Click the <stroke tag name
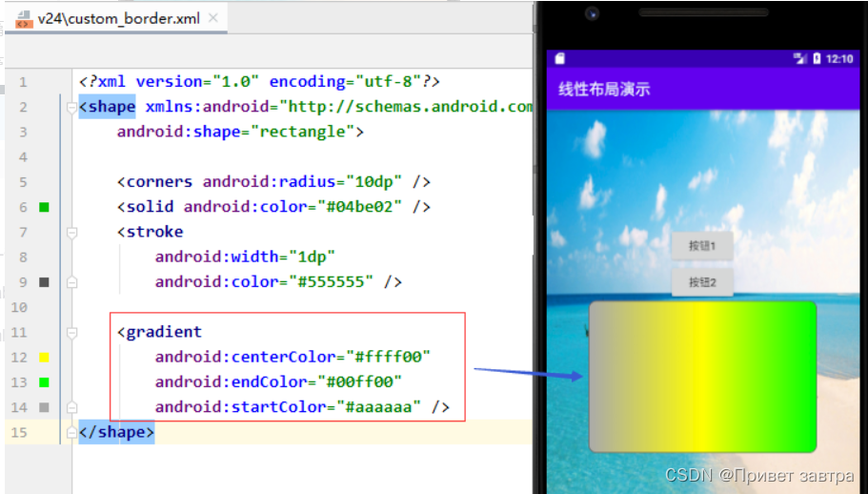The height and width of the screenshot is (494, 868). [x=150, y=232]
